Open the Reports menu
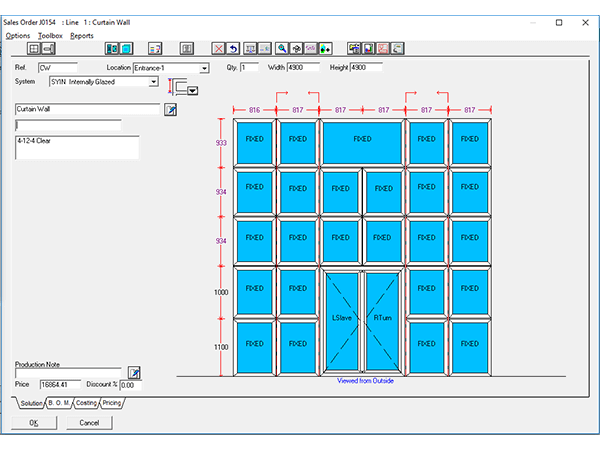This screenshot has height=450, width=600. tap(82, 35)
